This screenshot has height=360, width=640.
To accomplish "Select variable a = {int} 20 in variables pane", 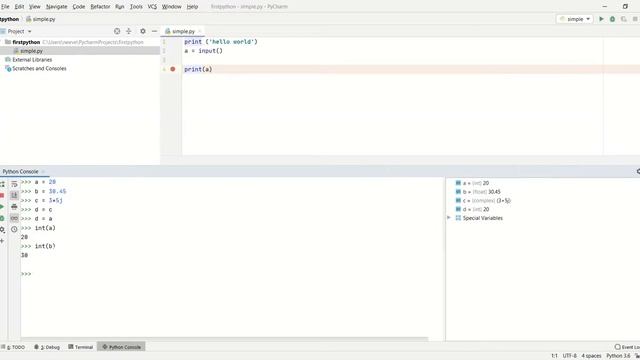I will [x=472, y=183].
